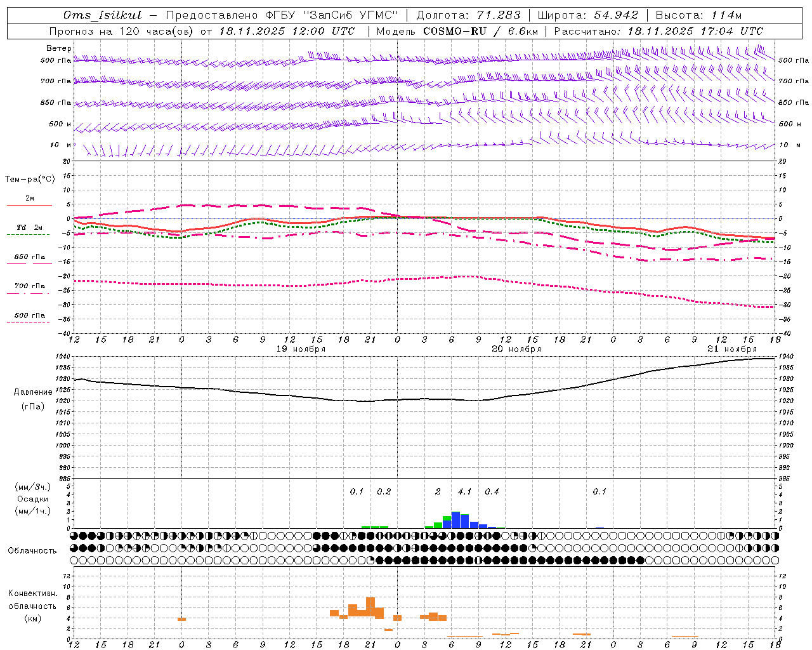Click the 21 ноября date label
Viewport: 812px width, 650px height.
(x=732, y=349)
